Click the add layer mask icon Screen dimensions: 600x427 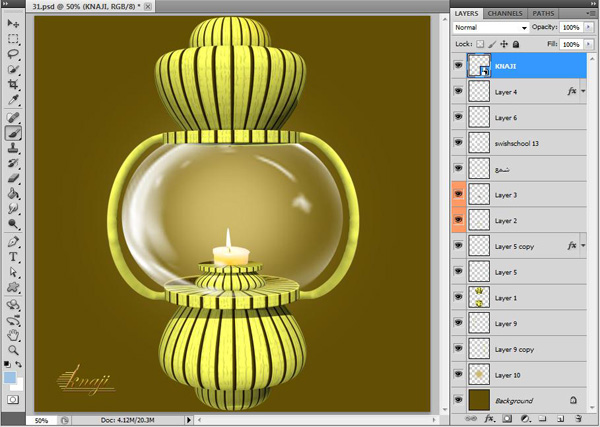(506, 417)
